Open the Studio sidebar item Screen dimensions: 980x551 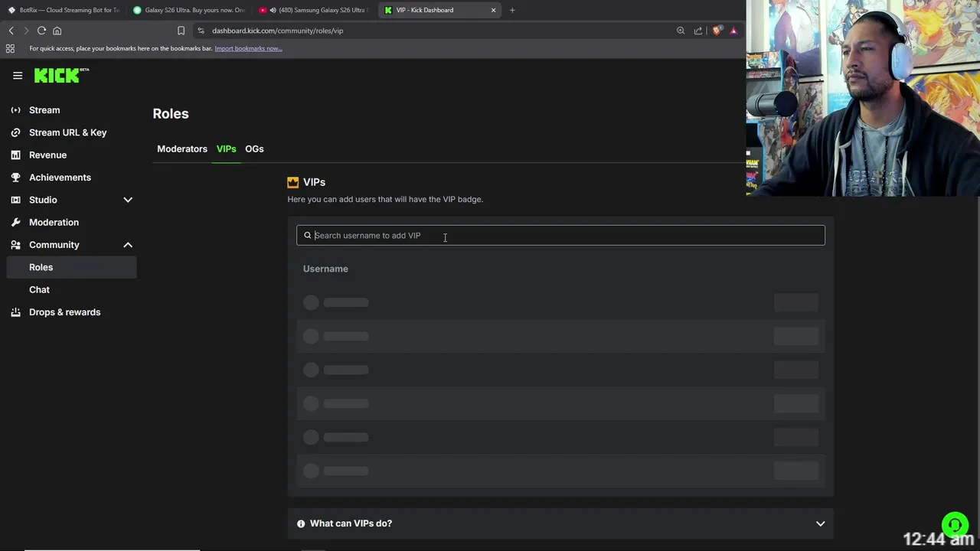43,200
